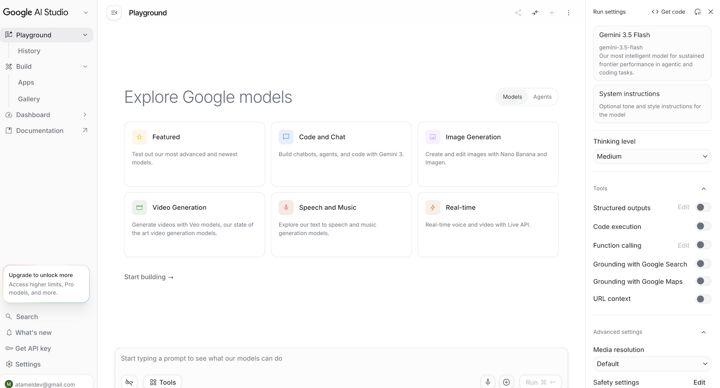
Task: Click the share icon in the top toolbar
Action: 518,13
